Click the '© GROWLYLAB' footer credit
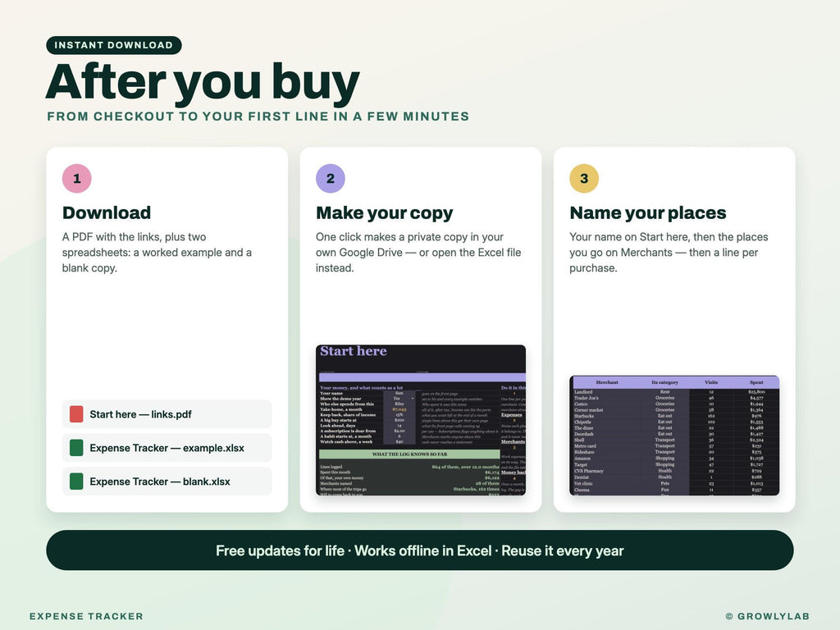This screenshot has width=840, height=630. pos(768,616)
